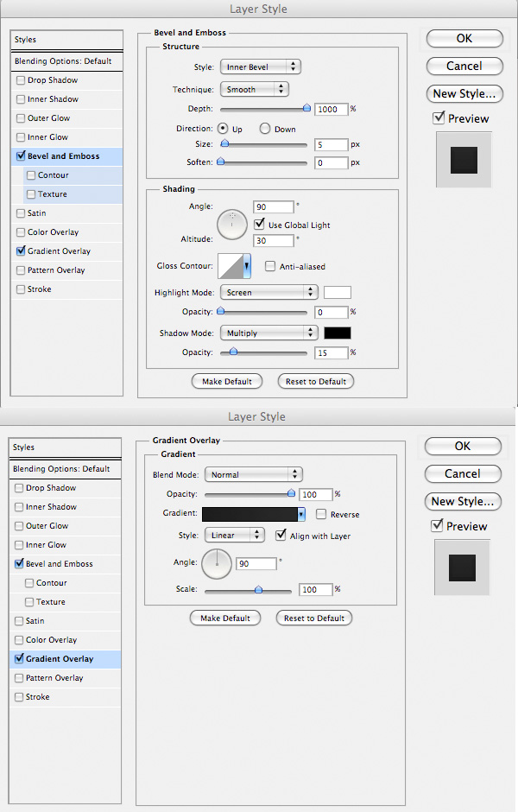Toggle Preview checkbox in upper dialog

pyautogui.click(x=439, y=117)
